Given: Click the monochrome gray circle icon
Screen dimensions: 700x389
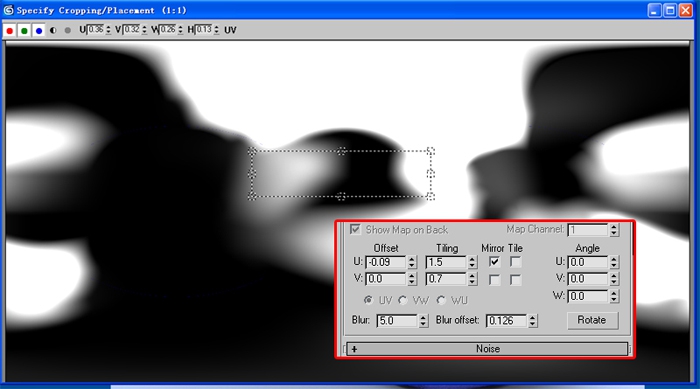Looking at the screenshot, I should [67, 30].
